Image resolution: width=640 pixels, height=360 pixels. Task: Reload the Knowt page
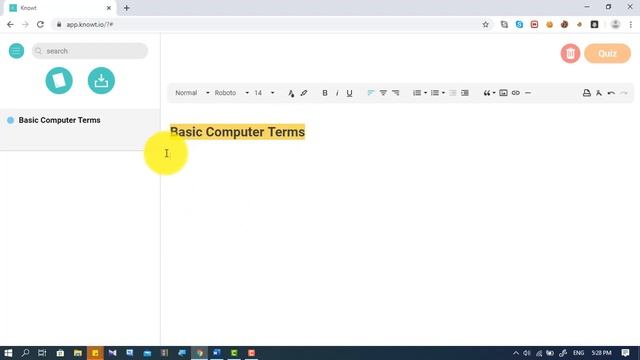click(40, 24)
